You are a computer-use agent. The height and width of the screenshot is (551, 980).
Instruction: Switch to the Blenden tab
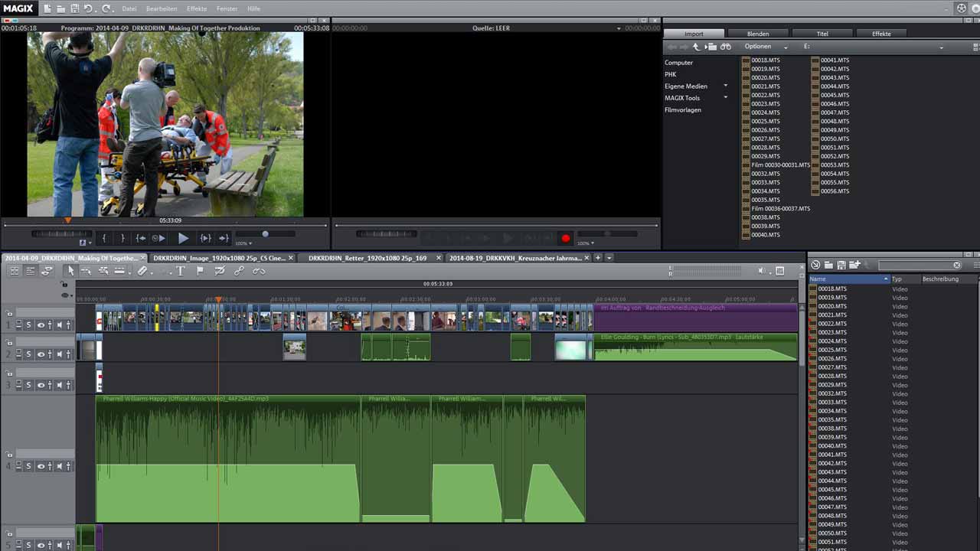point(758,34)
